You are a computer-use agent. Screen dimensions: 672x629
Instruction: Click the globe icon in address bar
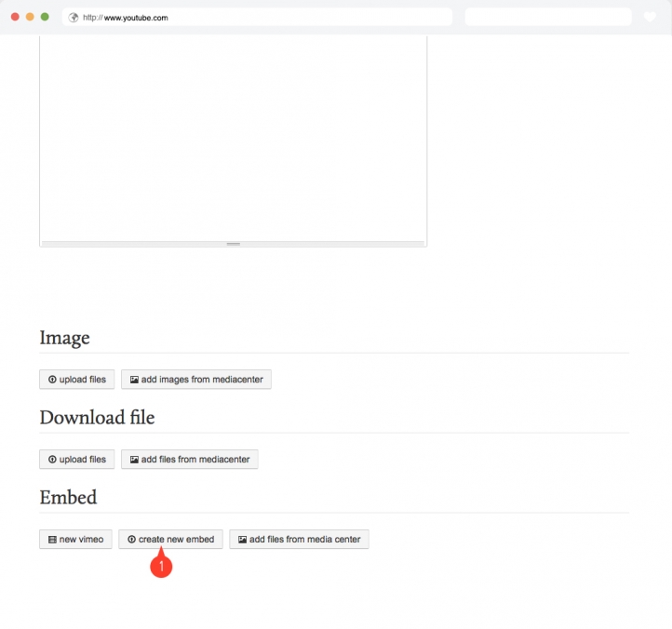pyautogui.click(x=74, y=18)
